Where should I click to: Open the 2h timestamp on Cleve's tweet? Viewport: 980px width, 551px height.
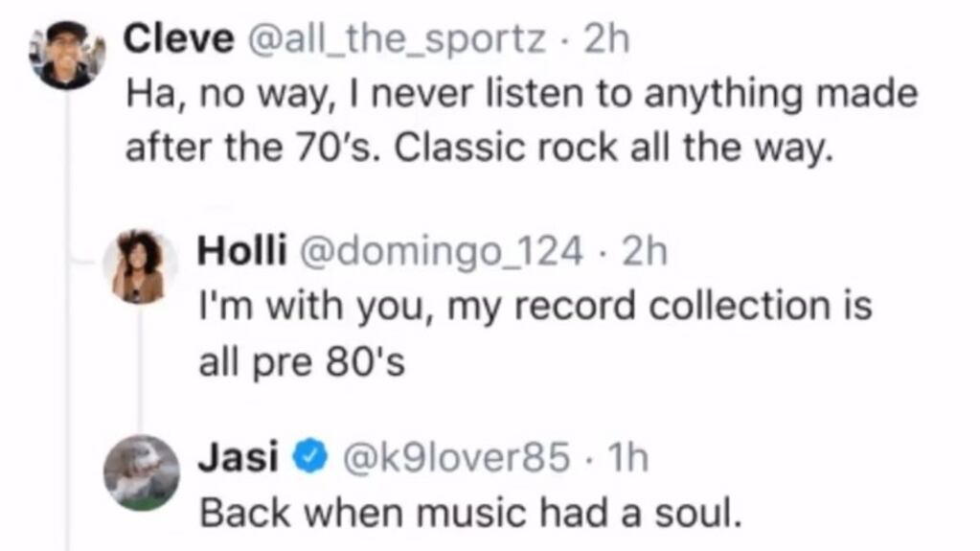(606, 39)
